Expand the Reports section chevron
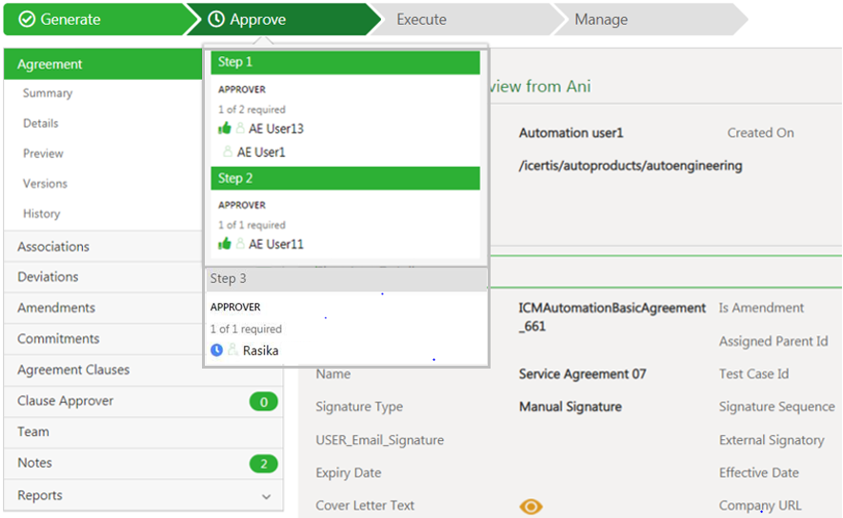This screenshot has height=518, width=843. (266, 496)
